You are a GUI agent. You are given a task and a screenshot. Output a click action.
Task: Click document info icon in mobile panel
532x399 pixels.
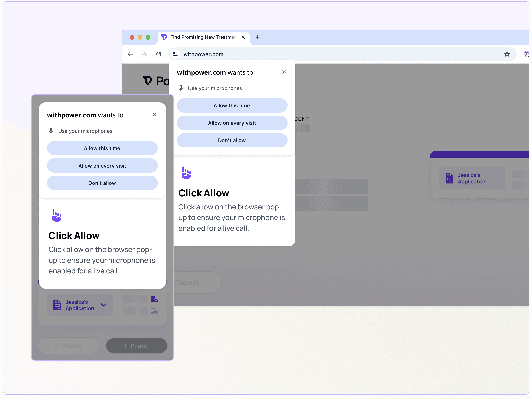(x=154, y=311)
